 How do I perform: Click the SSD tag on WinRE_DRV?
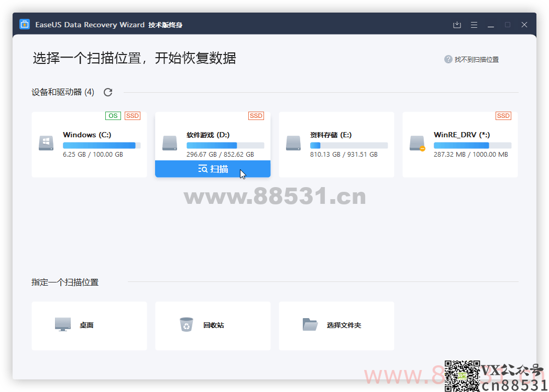pos(503,116)
